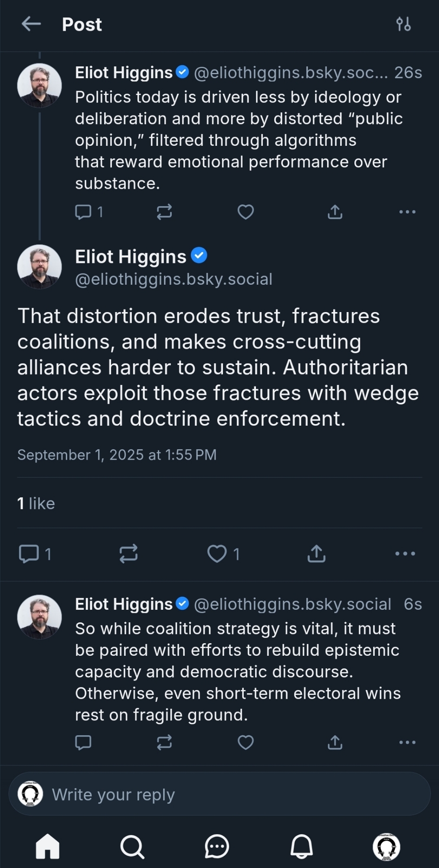Share the main 'That distortion' post

coord(316,553)
